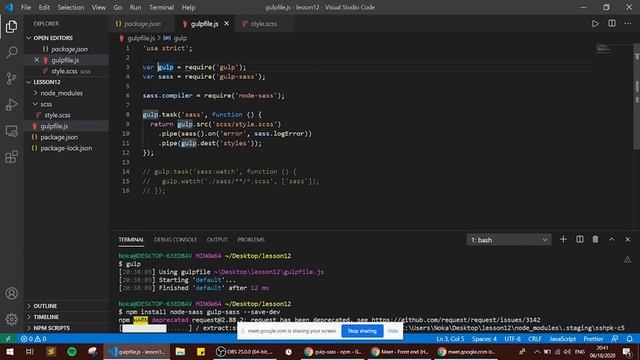Select package.json in Open Editors
Image resolution: width=640 pixels, height=360 pixels.
[69, 49]
